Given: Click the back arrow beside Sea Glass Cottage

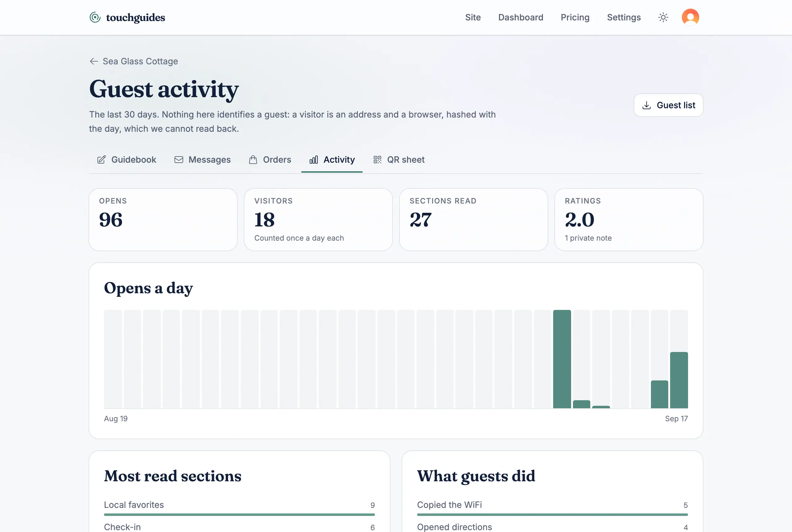Looking at the screenshot, I should point(94,61).
